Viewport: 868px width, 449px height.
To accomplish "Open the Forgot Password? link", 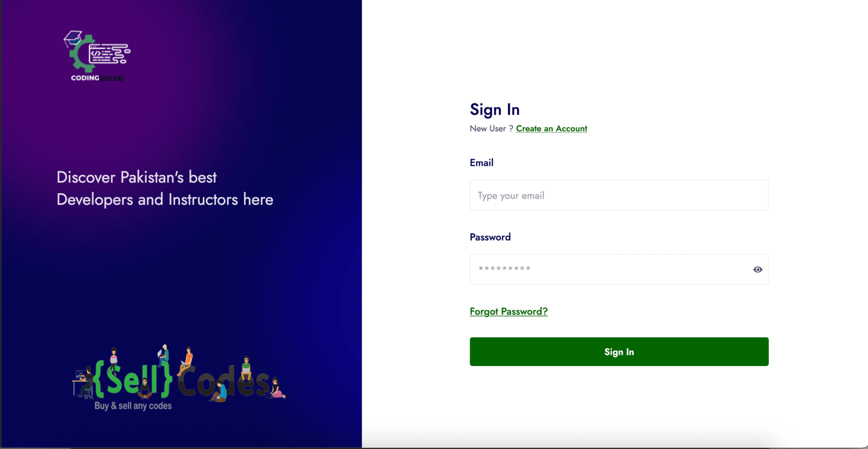I will [x=508, y=312].
